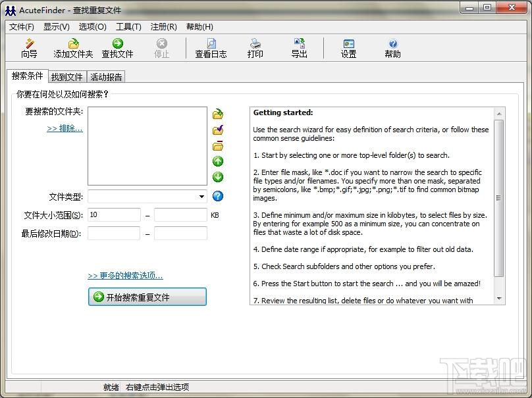Click the scroll-up arrow in the Getting started panel

click(x=499, y=114)
